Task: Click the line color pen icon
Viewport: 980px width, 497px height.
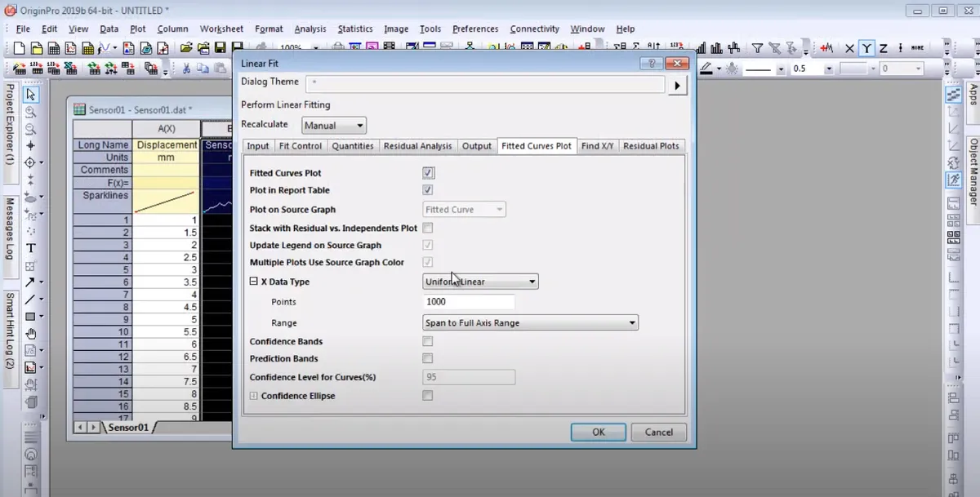Action: click(x=707, y=69)
